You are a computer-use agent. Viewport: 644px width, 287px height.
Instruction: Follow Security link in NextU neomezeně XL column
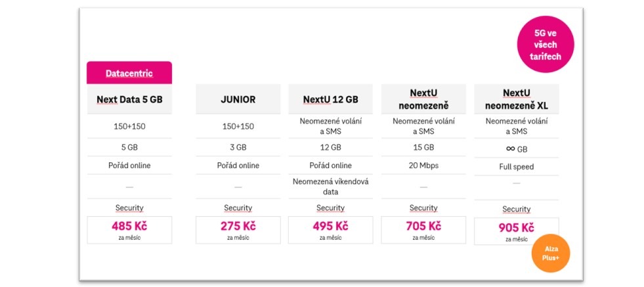pyautogui.click(x=516, y=210)
